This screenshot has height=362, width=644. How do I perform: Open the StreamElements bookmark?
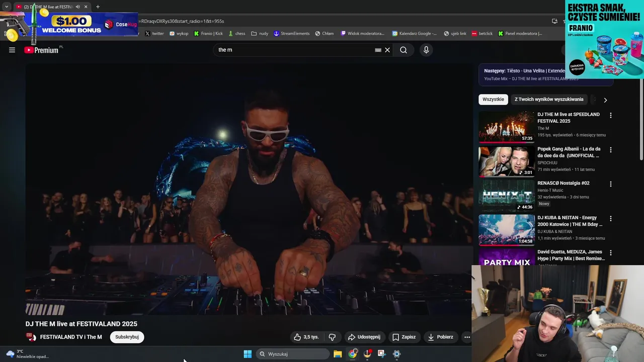tap(292, 34)
